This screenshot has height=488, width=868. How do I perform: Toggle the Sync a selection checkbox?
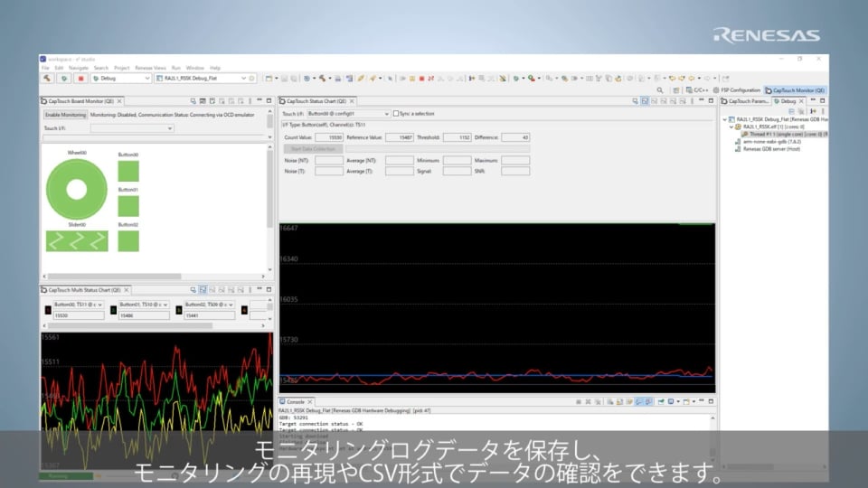click(396, 114)
